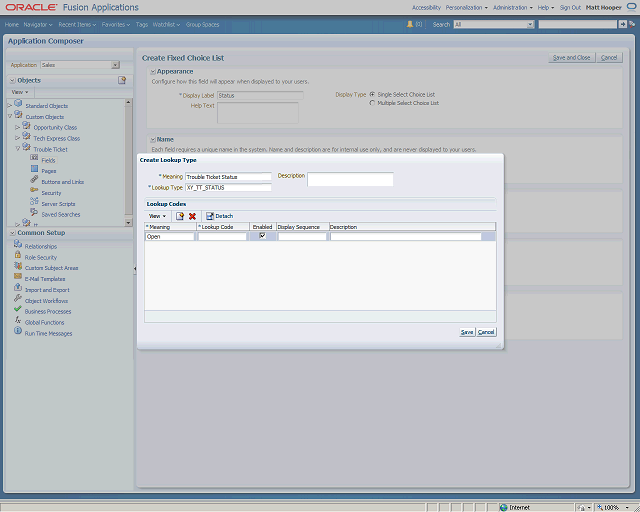Click the red delete lookup code icon
640x512 pixels.
click(192, 216)
